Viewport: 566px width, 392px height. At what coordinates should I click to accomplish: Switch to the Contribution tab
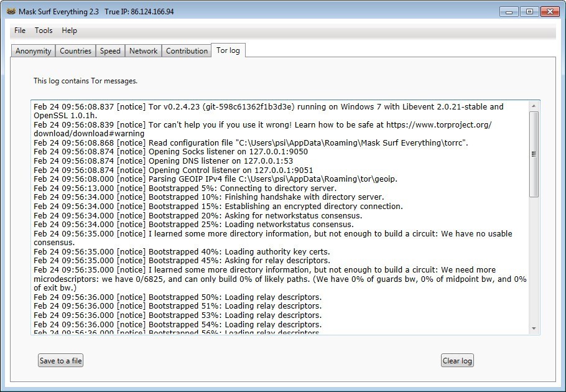click(187, 51)
